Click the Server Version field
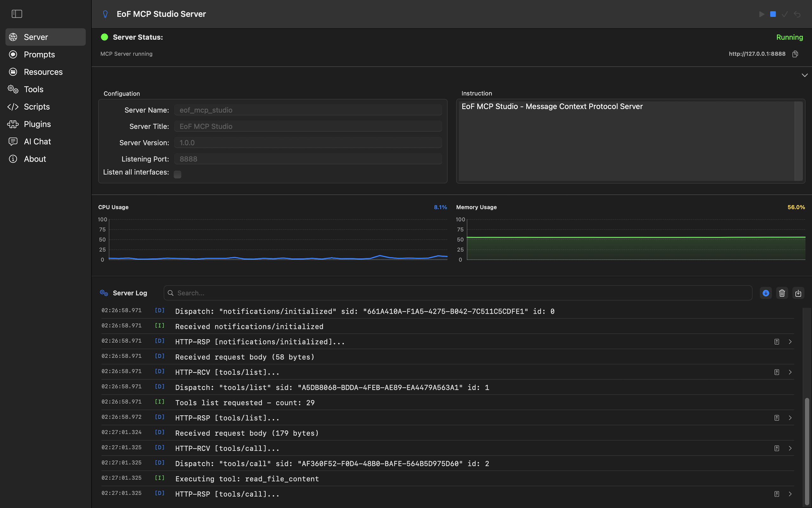The width and height of the screenshot is (812, 508). point(308,143)
